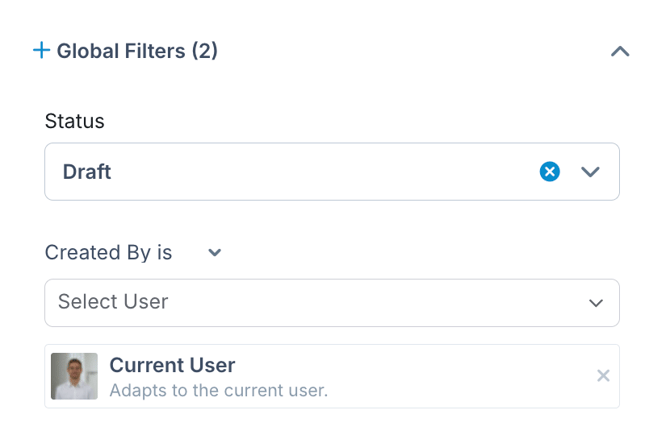Screen dimensions: 670x435
Task: Add a new global filter with plus icon
Action: point(41,50)
